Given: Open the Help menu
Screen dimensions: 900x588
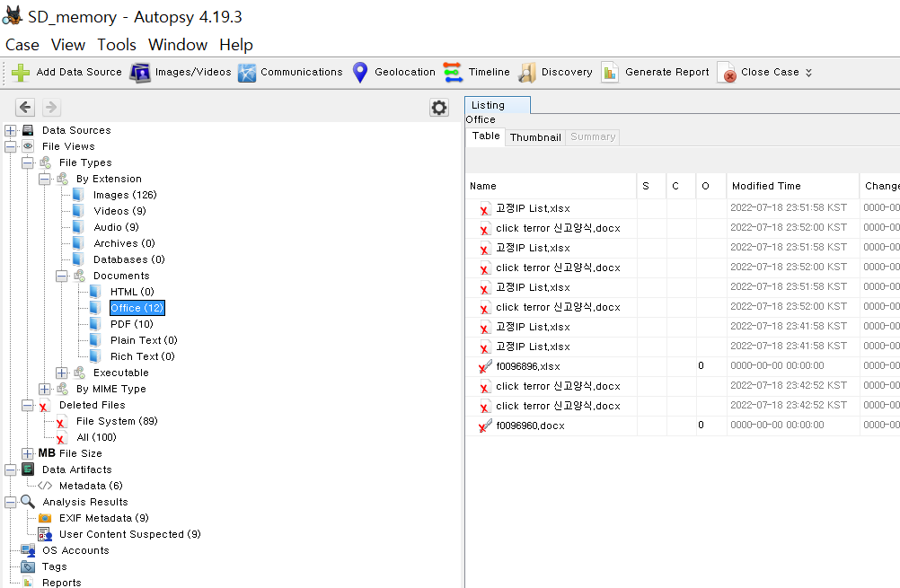Looking at the screenshot, I should coord(236,45).
